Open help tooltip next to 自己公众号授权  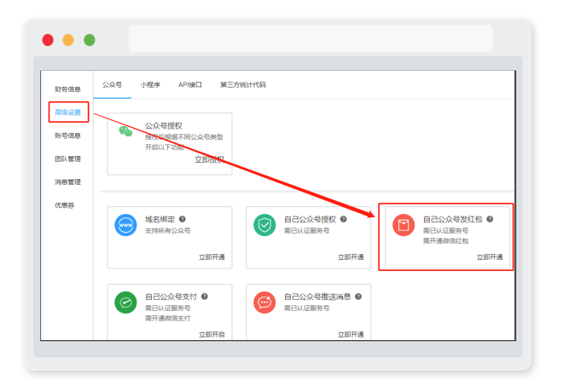343,219
